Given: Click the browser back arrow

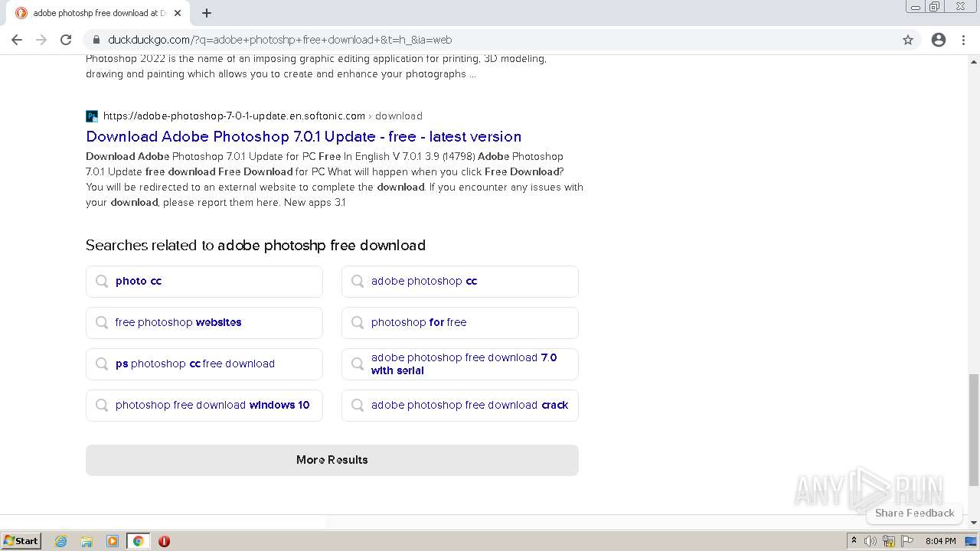Looking at the screenshot, I should tap(17, 40).
